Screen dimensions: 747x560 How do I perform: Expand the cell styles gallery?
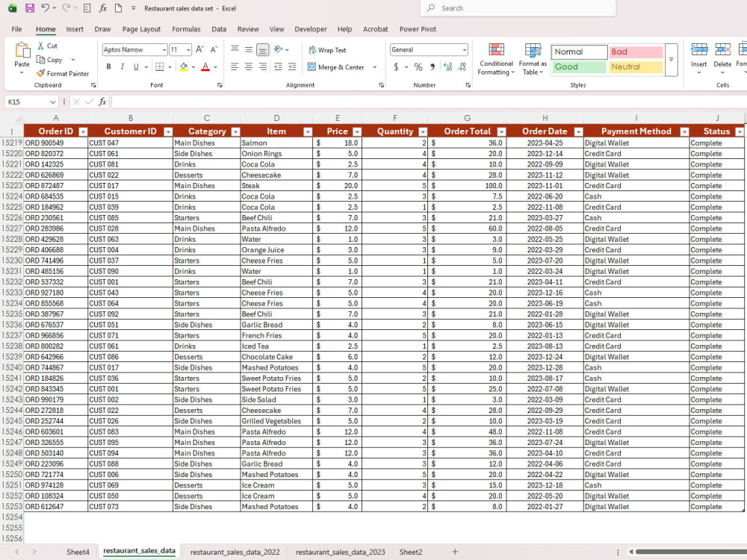(671, 60)
